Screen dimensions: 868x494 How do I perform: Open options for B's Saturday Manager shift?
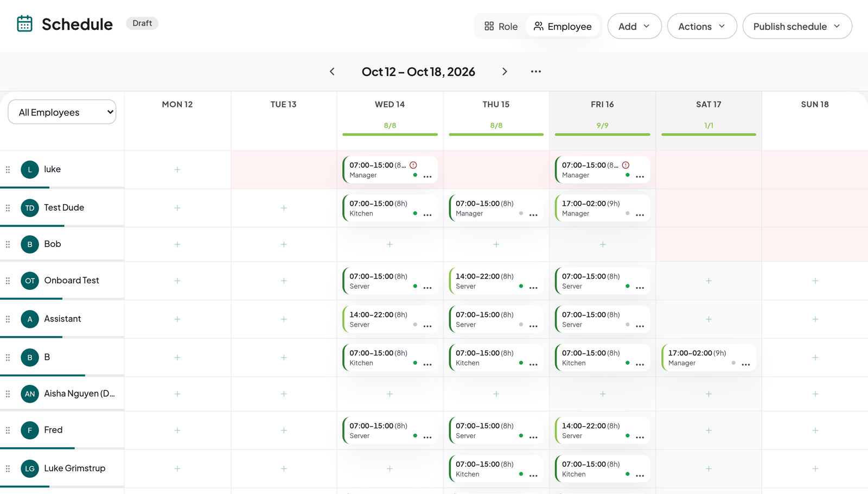(x=746, y=364)
